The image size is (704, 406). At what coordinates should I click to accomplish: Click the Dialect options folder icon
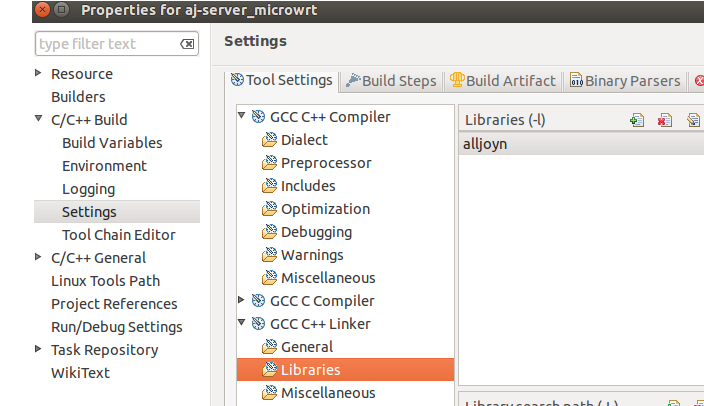click(x=269, y=140)
